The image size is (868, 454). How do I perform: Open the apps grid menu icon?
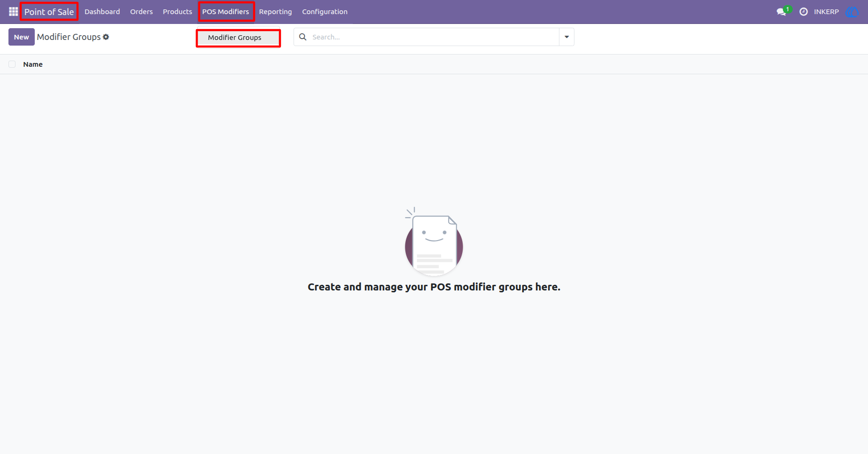(x=13, y=12)
